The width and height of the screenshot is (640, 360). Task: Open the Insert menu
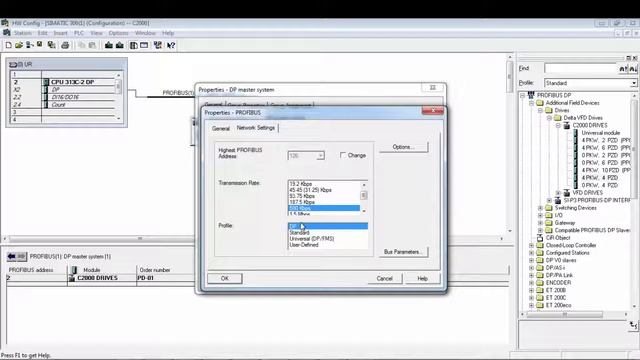click(60, 33)
